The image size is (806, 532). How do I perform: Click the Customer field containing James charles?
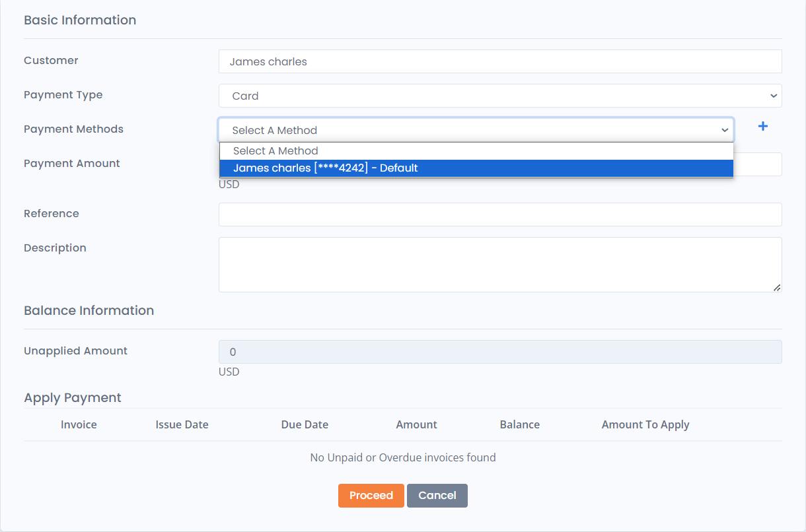click(x=500, y=61)
